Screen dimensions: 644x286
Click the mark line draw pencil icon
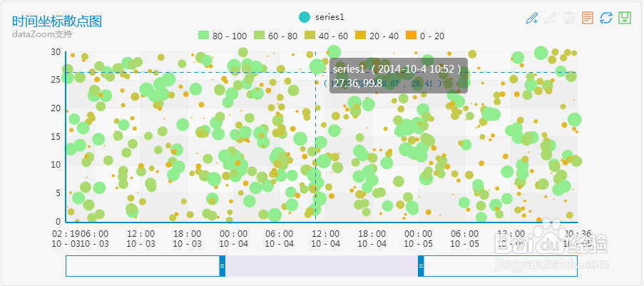(x=532, y=18)
